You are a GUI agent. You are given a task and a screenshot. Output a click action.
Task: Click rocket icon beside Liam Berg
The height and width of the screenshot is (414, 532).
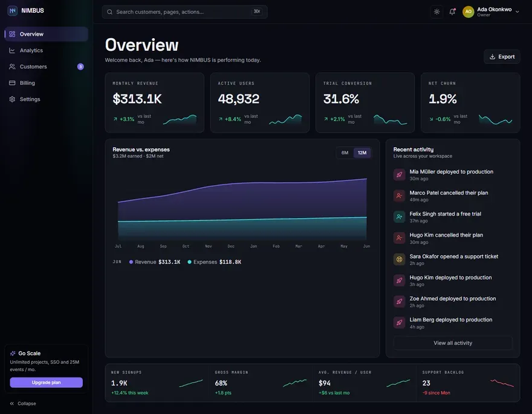coord(400,323)
